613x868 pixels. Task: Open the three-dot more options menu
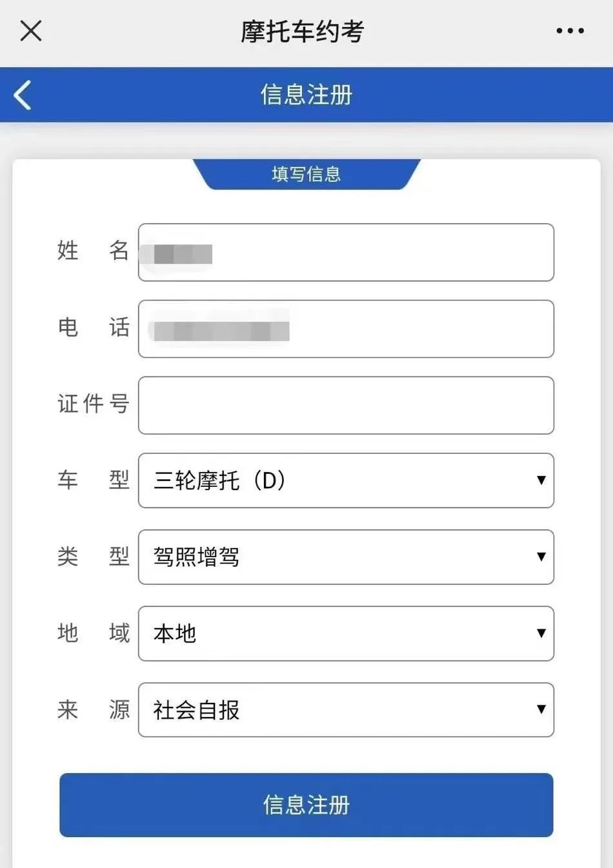pyautogui.click(x=570, y=30)
